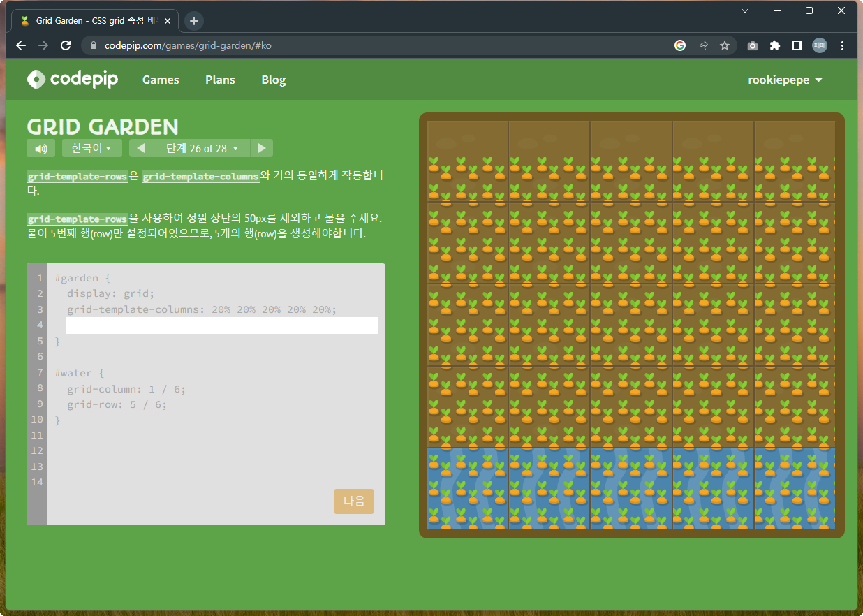Toggle the sound speaker button
This screenshot has height=616, width=863.
(40, 148)
